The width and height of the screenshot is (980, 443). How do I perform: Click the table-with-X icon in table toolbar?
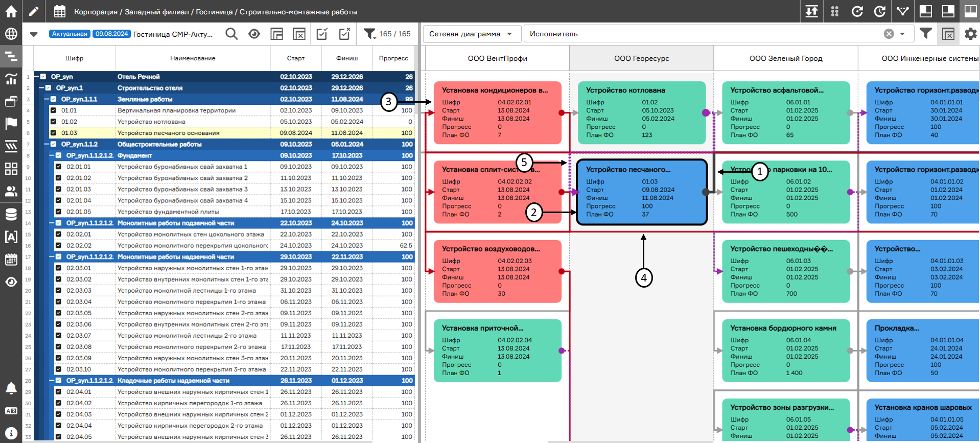pyautogui.click(x=299, y=34)
